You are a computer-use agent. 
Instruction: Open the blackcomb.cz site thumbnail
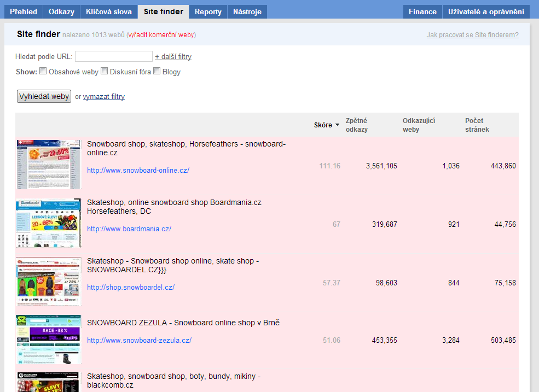[49, 382]
